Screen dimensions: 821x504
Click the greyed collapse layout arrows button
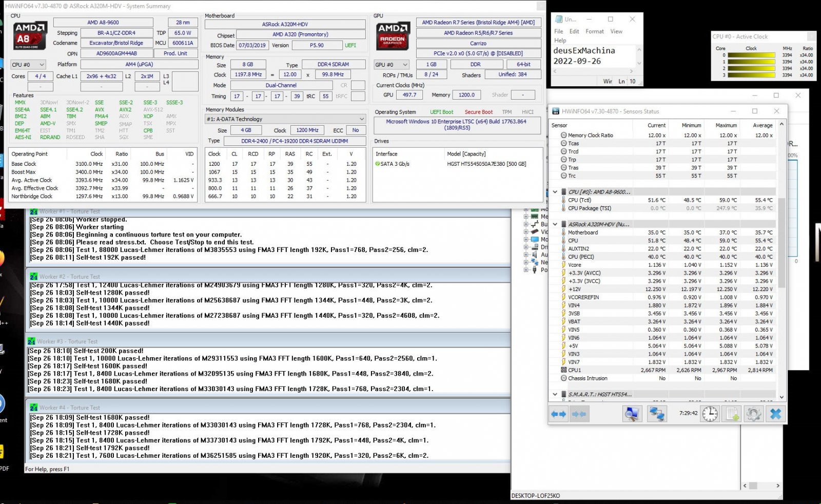click(579, 414)
